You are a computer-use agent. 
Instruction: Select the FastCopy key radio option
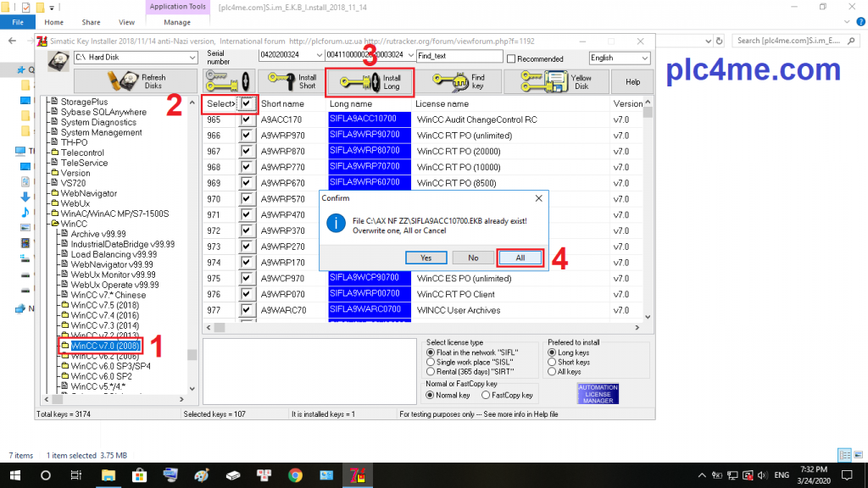click(x=486, y=395)
